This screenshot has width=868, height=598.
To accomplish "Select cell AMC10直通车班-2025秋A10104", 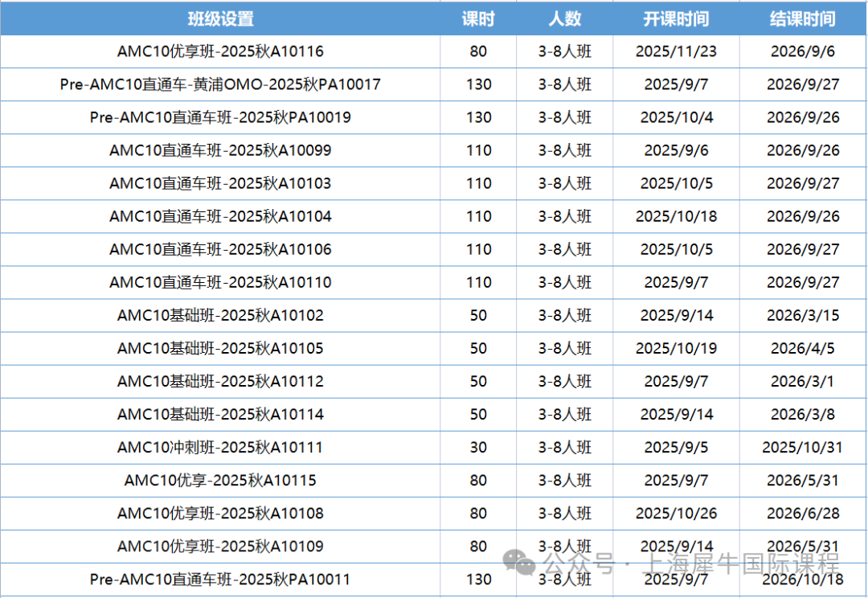I will pyautogui.click(x=220, y=216).
